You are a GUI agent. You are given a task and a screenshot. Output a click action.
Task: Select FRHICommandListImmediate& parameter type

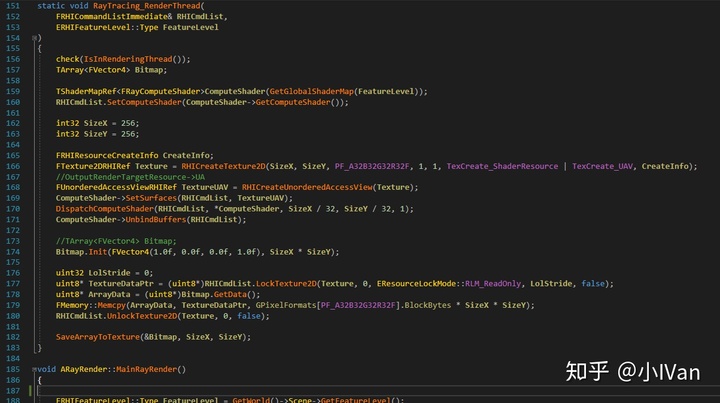tap(114, 17)
